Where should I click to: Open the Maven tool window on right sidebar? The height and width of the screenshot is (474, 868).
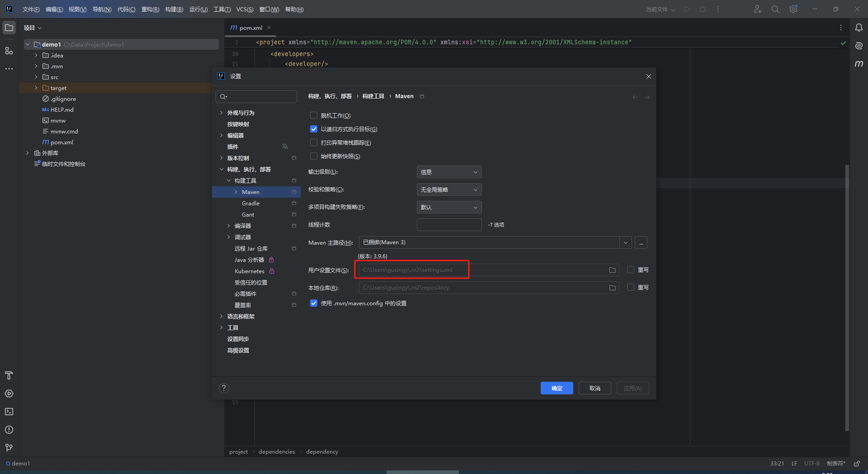pyautogui.click(x=859, y=64)
